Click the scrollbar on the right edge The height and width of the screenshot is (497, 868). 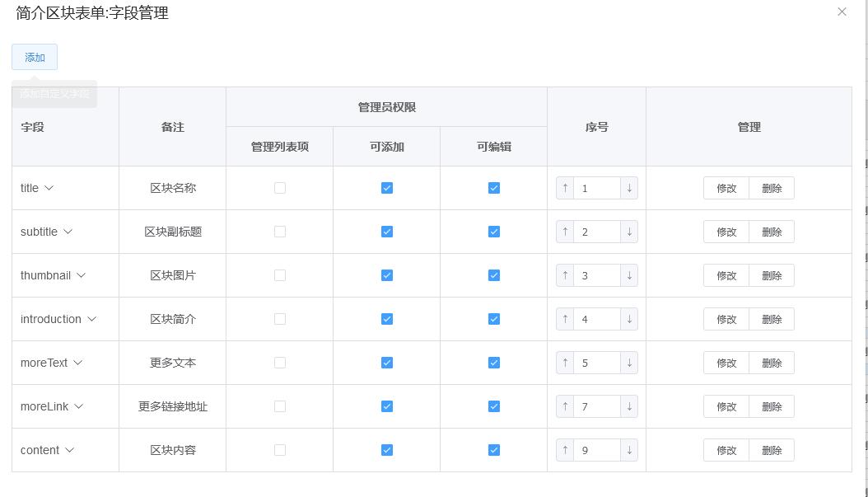864,247
